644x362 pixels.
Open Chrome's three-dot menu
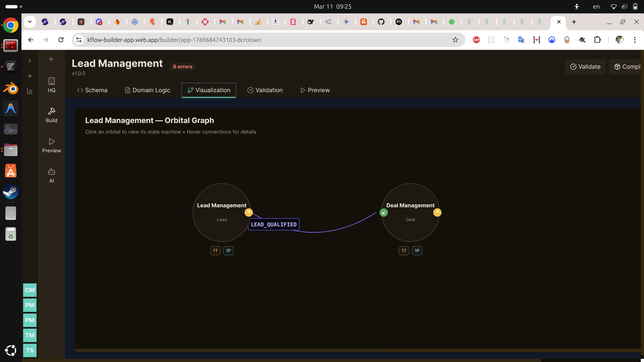634,40
